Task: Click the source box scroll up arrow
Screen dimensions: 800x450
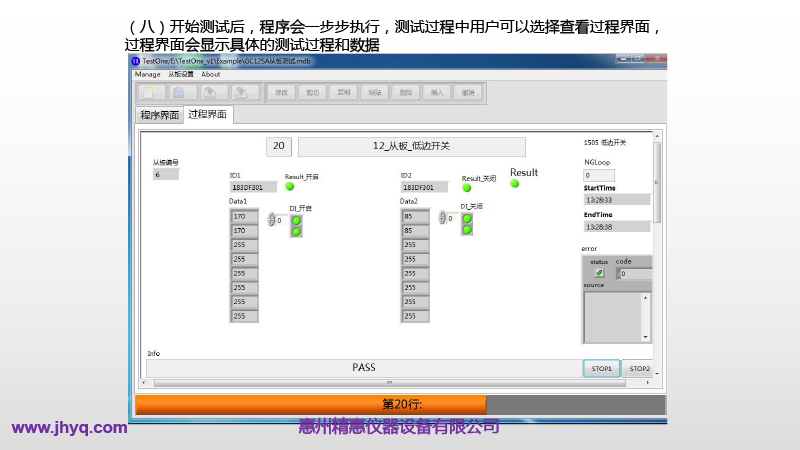Action: click(x=646, y=297)
